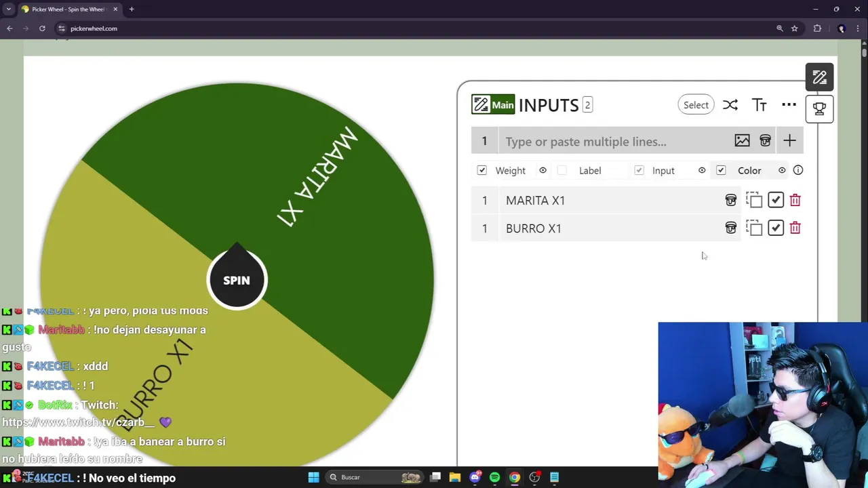
Task: Click the taskbar Buscar search box
Action: (x=373, y=477)
